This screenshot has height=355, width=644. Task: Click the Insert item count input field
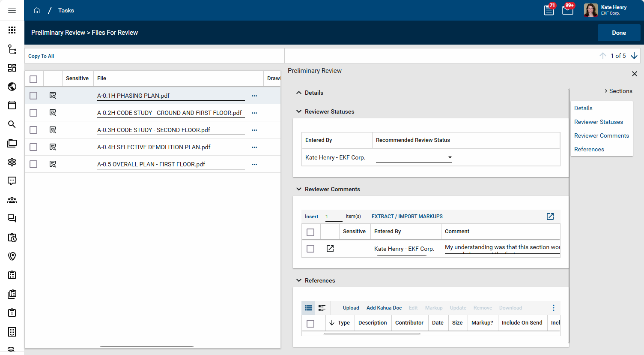334,217
